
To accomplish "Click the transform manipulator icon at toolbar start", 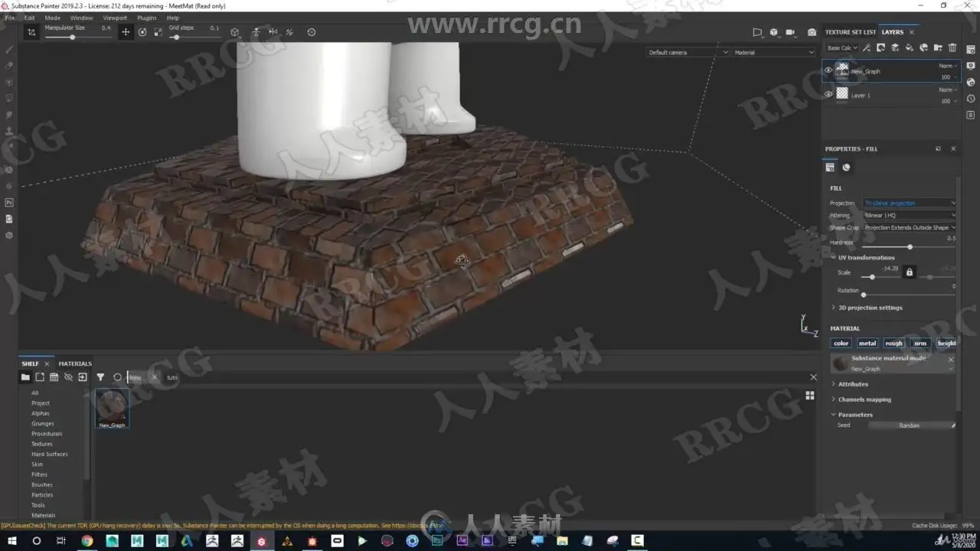I will click(31, 32).
